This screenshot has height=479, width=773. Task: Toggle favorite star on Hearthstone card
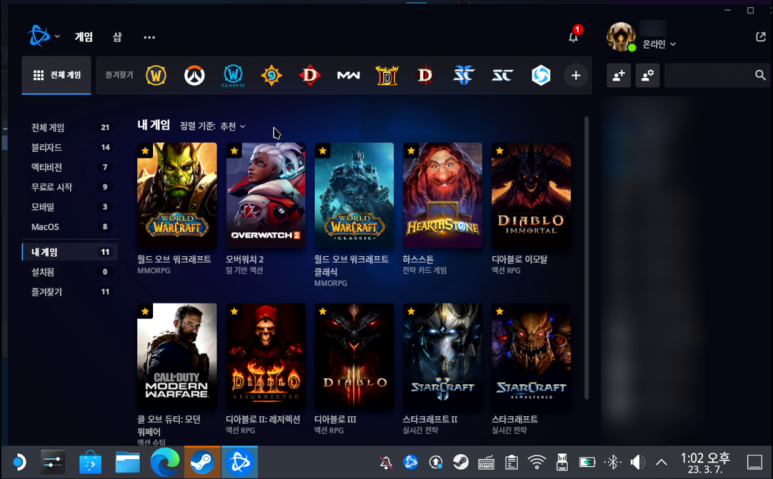[411, 151]
